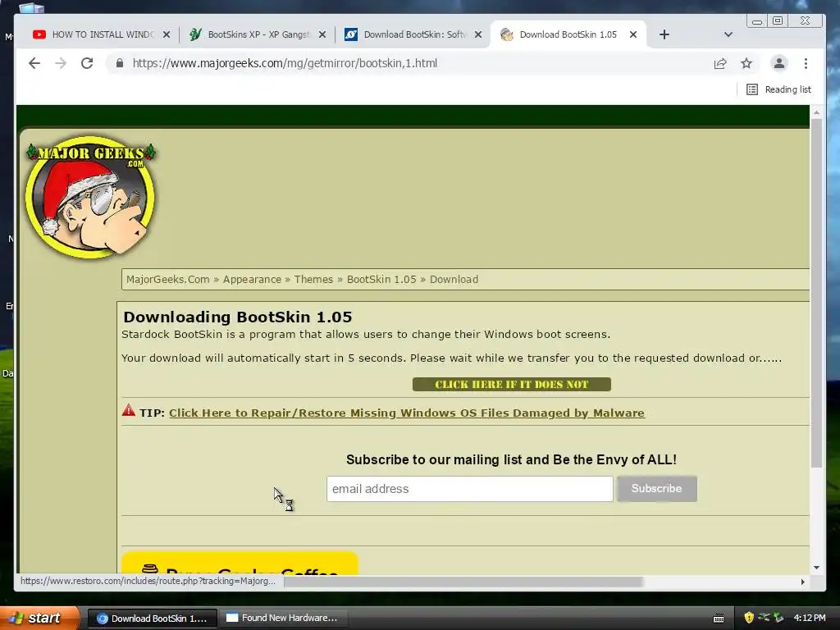Reload the current MajorGeeks page
This screenshot has width=840, height=630.
(x=87, y=63)
